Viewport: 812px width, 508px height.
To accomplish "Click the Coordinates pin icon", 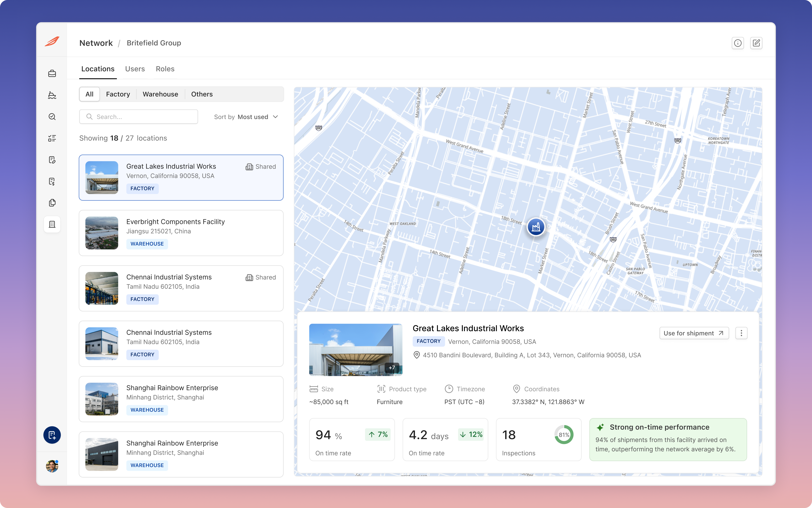I will point(516,389).
